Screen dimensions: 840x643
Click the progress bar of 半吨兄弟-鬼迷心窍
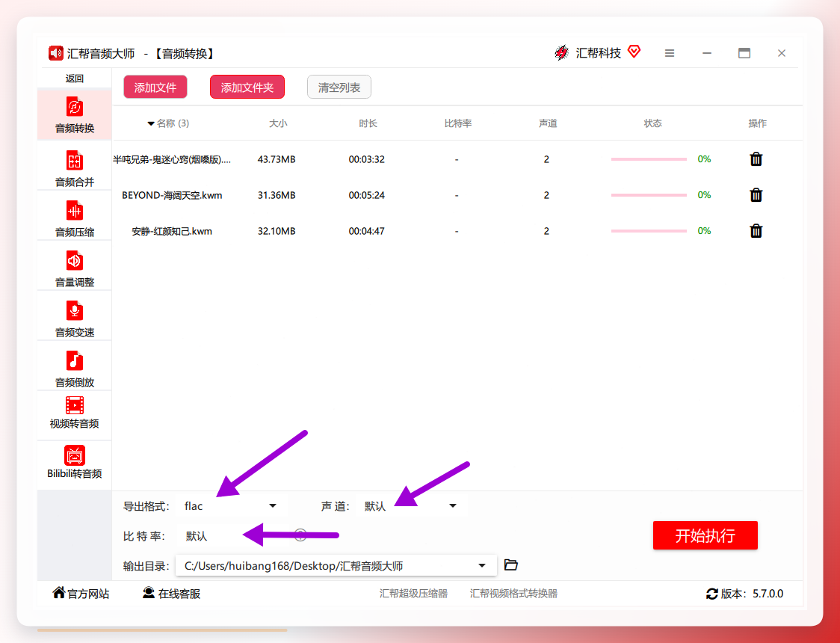click(x=649, y=159)
